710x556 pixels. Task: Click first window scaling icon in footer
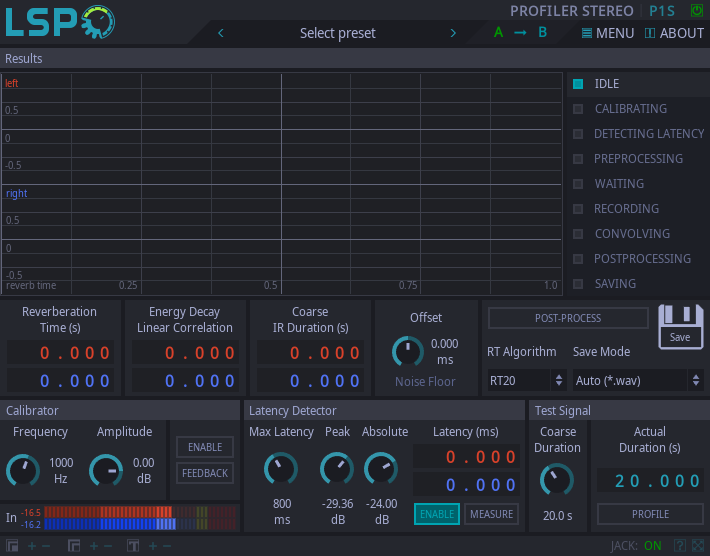(12, 546)
